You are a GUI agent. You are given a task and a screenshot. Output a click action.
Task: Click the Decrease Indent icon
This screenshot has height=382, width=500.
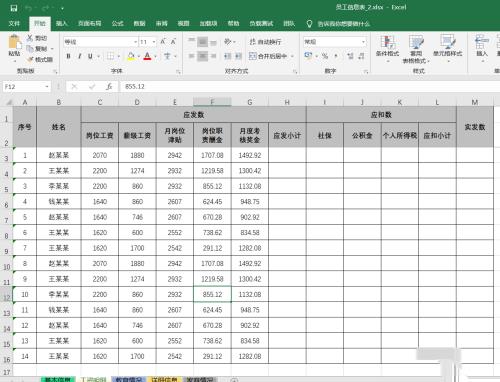coord(228,56)
